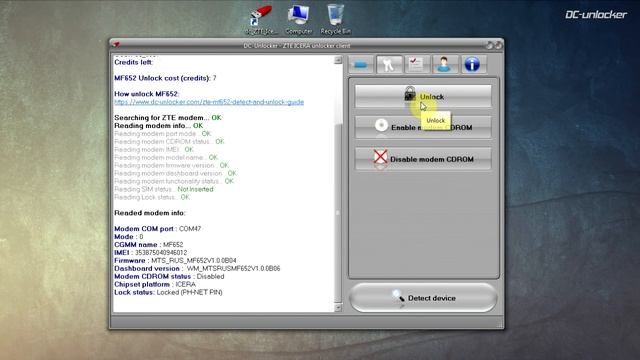This screenshot has height=360, width=640.
Task: Click the 'CGMM name : MF652' line
Action: pyautogui.click(x=149, y=244)
